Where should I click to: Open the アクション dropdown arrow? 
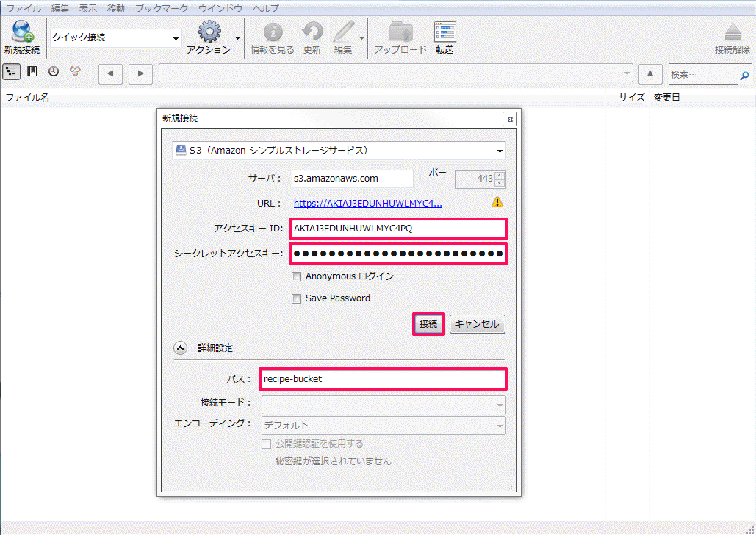click(x=238, y=38)
